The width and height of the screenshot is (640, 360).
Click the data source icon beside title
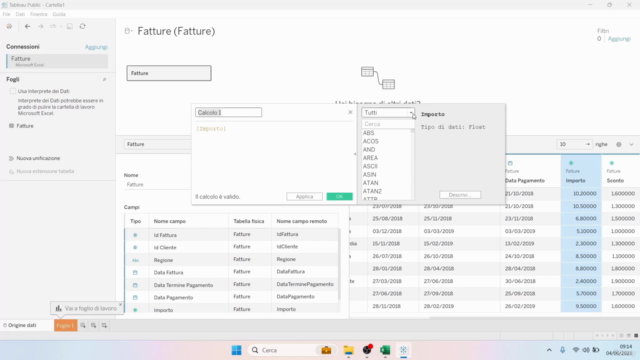coord(128,31)
